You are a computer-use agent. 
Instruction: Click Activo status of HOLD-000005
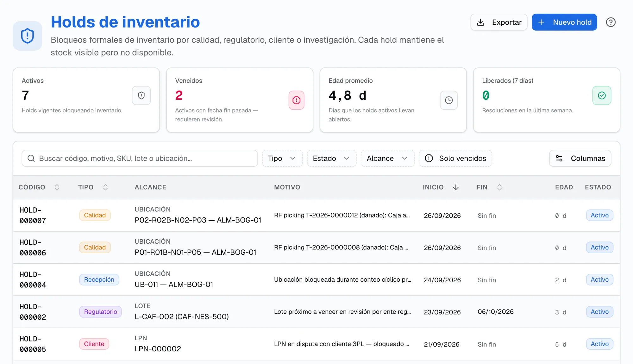tap(599, 344)
